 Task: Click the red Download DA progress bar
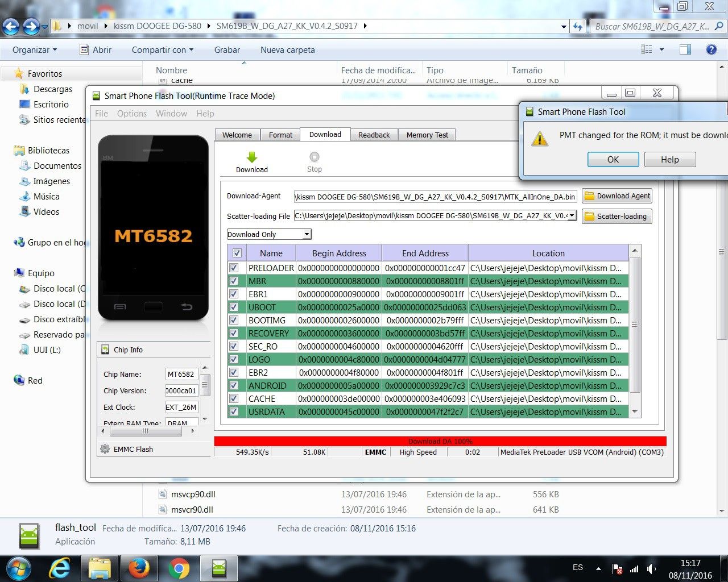pyautogui.click(x=440, y=441)
